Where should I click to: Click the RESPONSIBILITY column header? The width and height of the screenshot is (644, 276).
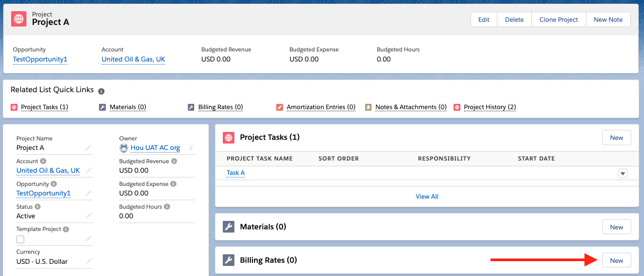[x=444, y=158]
